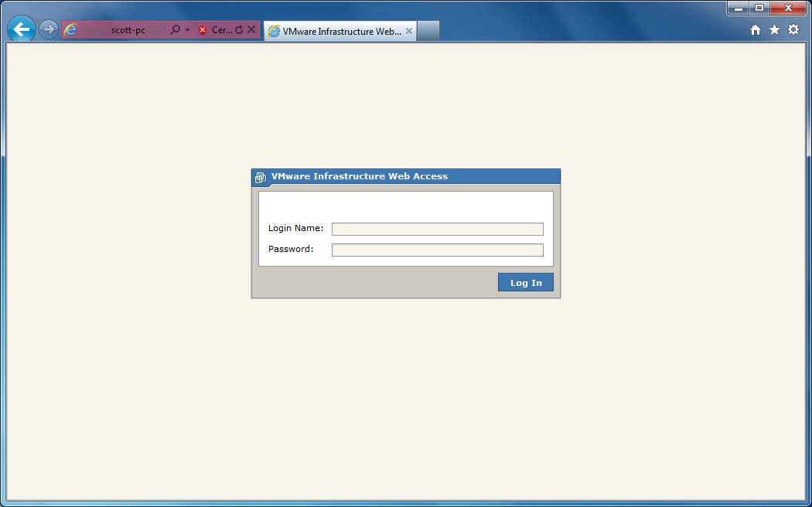Stop loading with the address bar X
812x507 pixels.
point(251,29)
